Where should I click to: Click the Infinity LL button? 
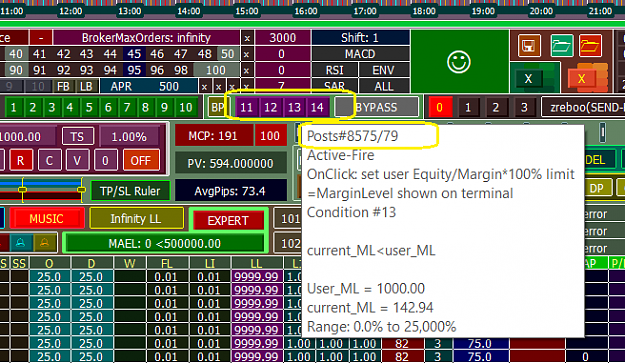click(136, 218)
